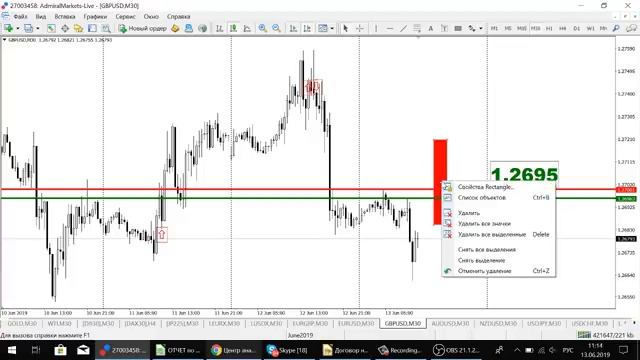Viewport: 640px width, 360px height.
Task: Click the arrows objects toolbar icon
Action: point(472,28)
